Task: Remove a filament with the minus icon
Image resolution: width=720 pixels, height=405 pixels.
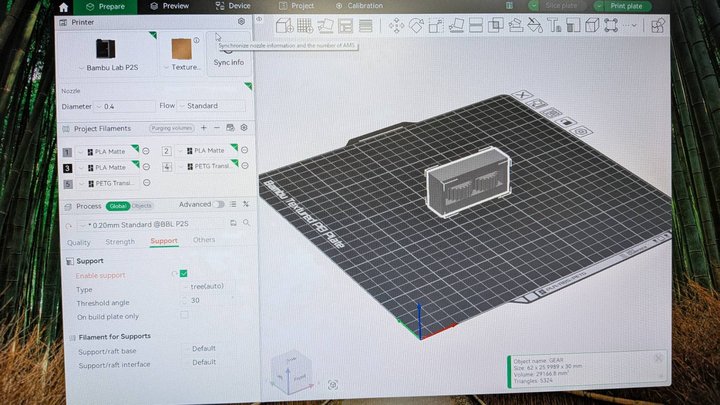Action: click(x=217, y=128)
